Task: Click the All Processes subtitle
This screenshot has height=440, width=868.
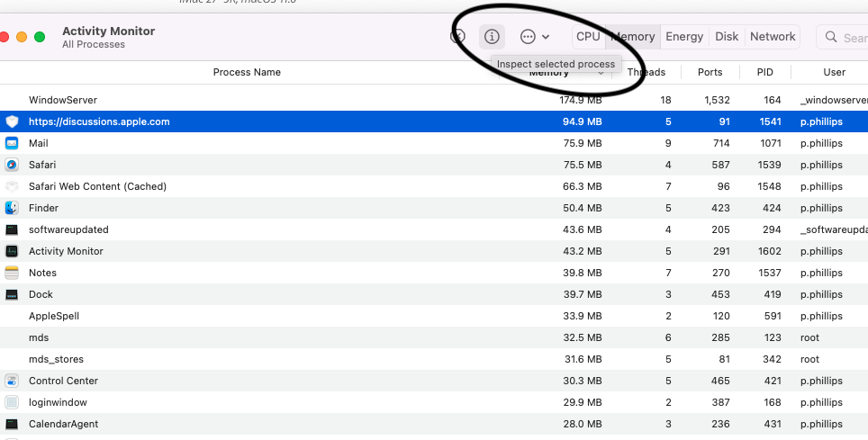Action: point(94,45)
